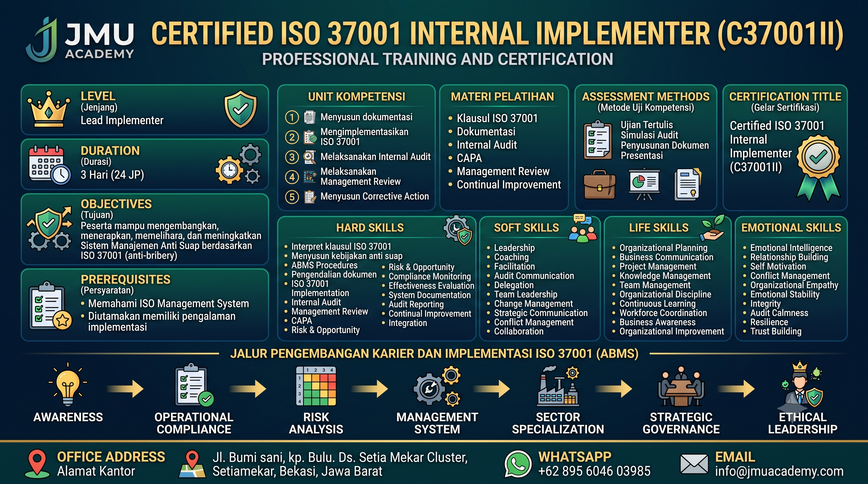The image size is (868, 484).
Task: Click the presentation board icon in Assessment Methods
Action: [644, 184]
